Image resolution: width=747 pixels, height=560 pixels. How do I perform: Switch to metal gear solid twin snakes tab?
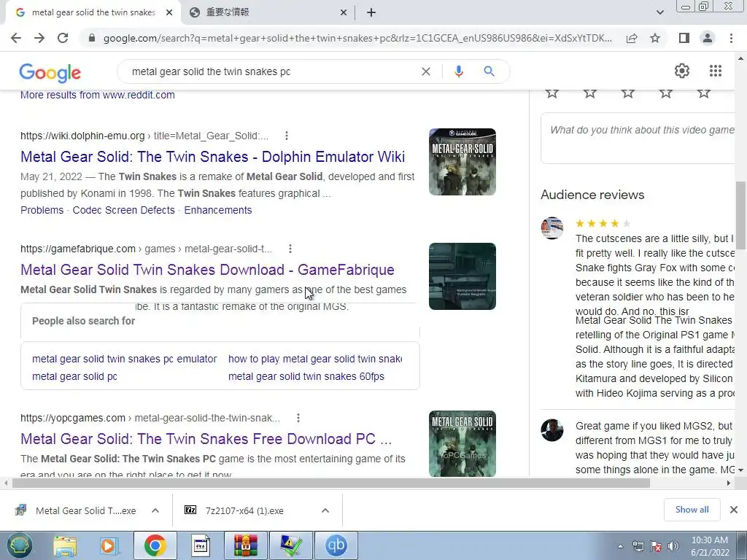point(93,12)
